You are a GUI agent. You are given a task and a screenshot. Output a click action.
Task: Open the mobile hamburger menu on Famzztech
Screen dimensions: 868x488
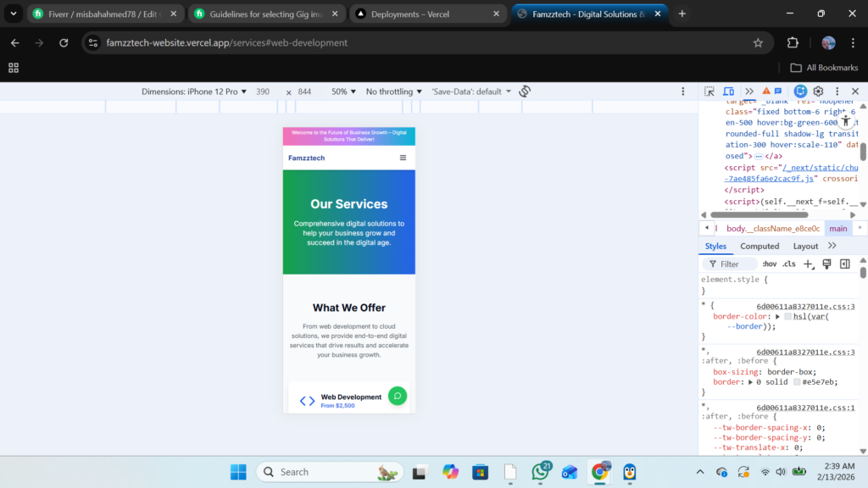pyautogui.click(x=403, y=158)
